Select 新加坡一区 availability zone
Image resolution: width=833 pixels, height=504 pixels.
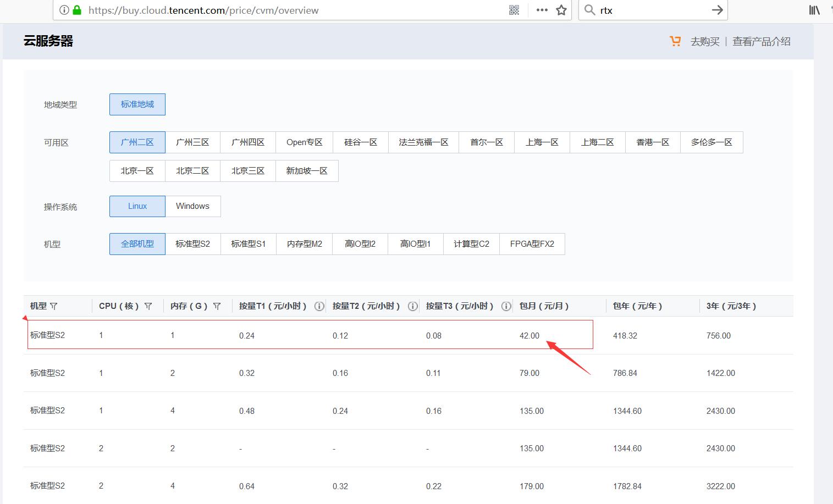coord(307,171)
